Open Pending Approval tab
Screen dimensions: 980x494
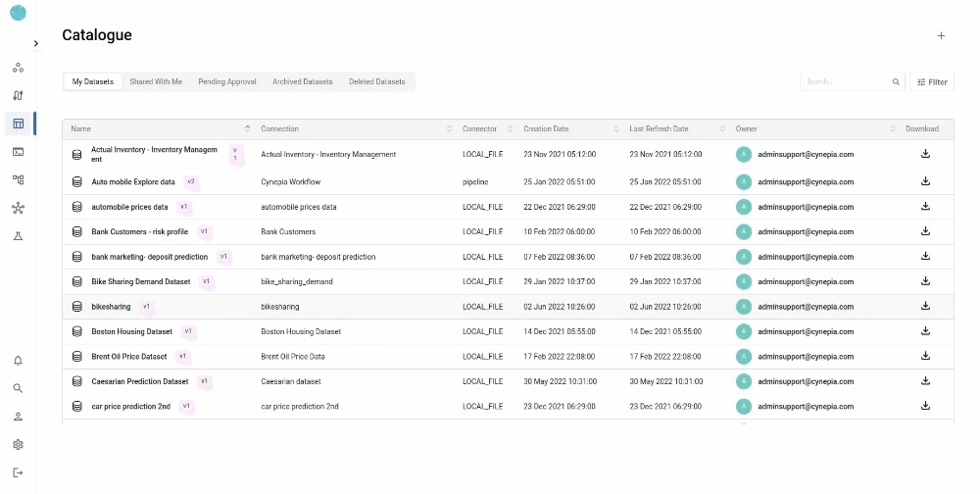tap(227, 82)
